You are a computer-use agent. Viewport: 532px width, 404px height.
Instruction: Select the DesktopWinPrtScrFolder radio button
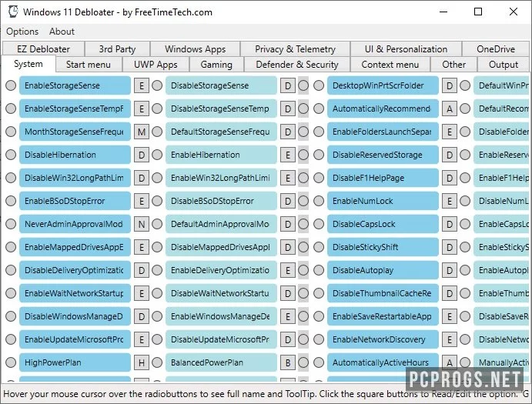click(319, 85)
